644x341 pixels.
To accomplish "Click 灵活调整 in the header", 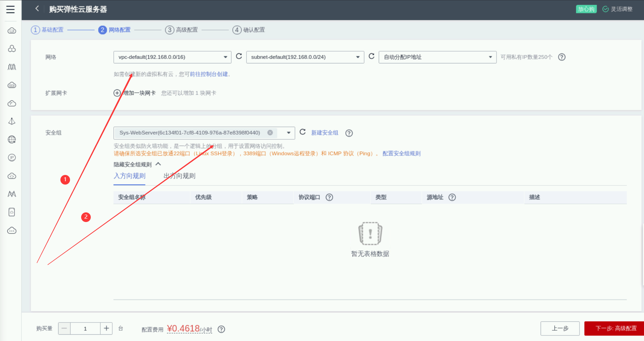I will 618,9.
